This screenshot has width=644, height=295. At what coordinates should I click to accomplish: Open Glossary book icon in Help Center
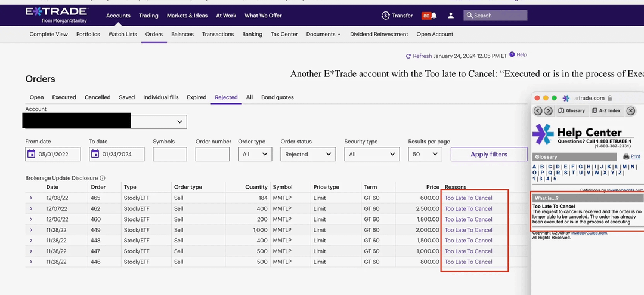pos(562,110)
